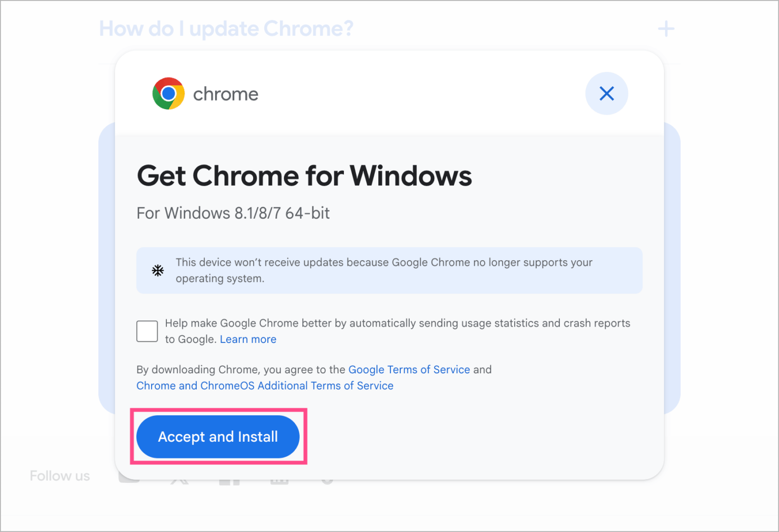Click the 'chrome' wordmark text

click(x=226, y=93)
